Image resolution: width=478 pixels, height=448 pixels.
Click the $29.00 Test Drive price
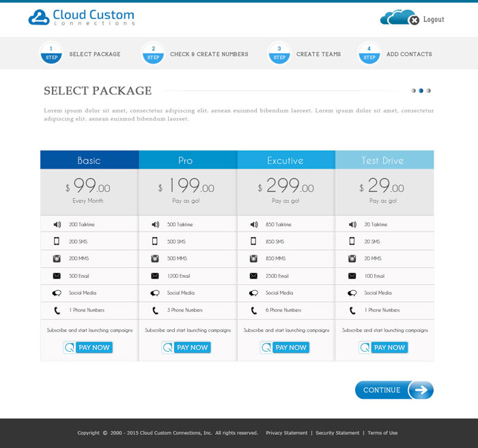point(382,185)
